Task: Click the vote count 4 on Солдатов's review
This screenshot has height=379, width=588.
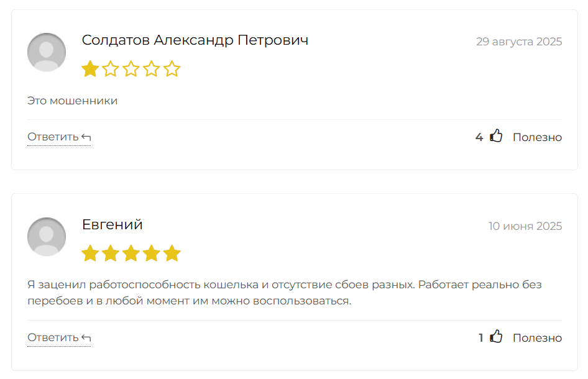Action: pos(479,137)
